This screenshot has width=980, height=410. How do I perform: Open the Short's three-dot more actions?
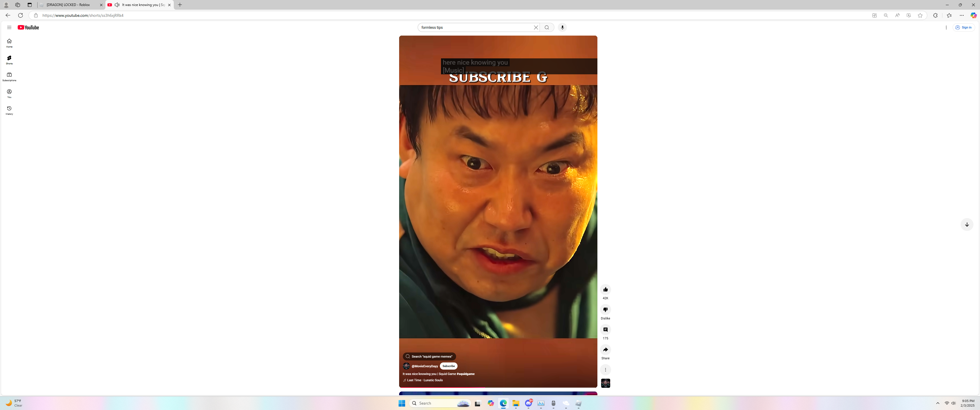[605, 370]
